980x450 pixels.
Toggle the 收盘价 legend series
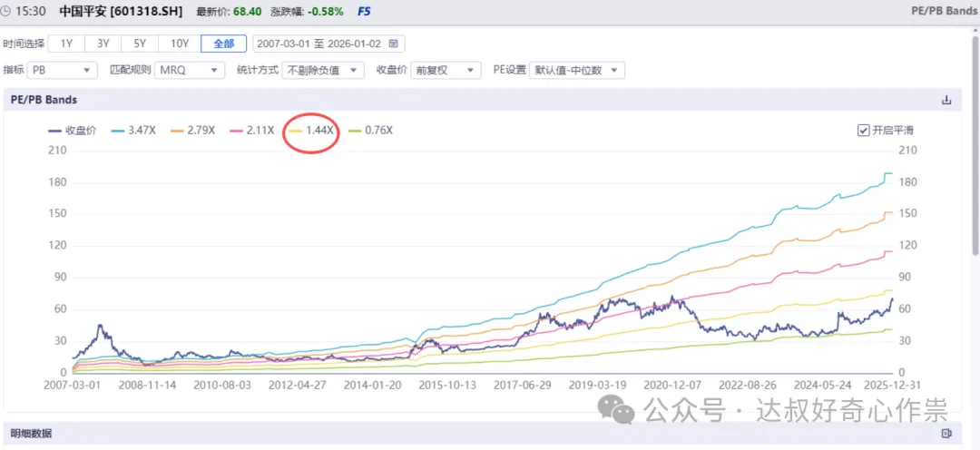(72, 131)
